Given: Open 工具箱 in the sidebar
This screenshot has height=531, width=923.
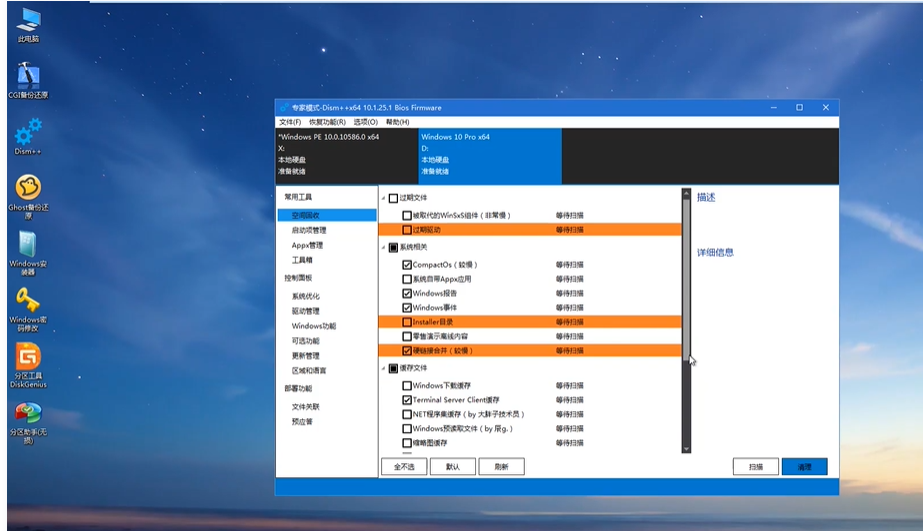Looking at the screenshot, I should click(302, 260).
